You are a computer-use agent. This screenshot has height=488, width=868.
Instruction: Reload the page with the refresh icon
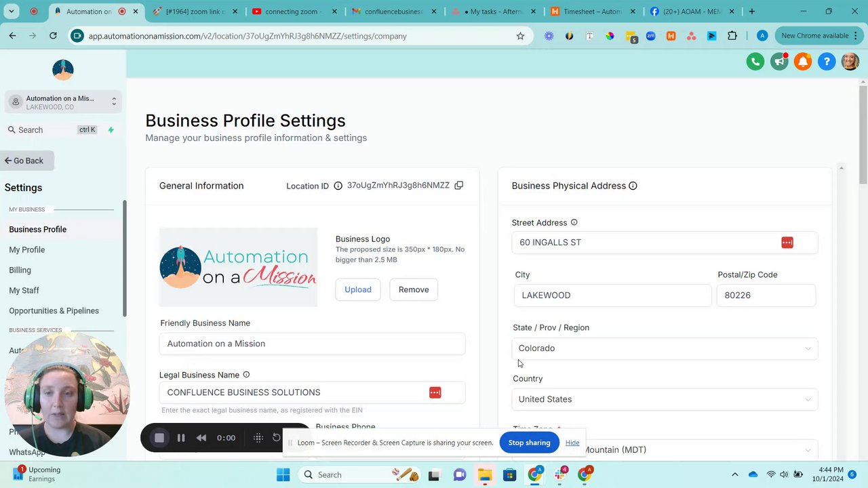tap(53, 36)
